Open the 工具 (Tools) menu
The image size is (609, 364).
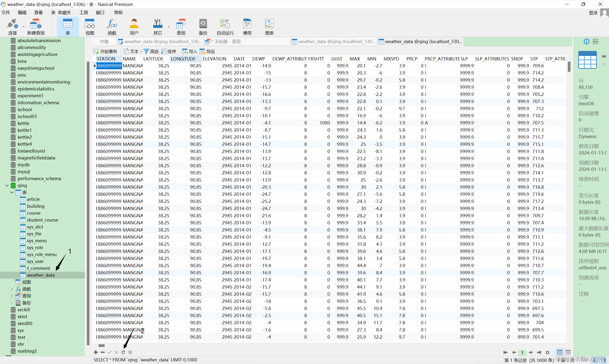84,12
